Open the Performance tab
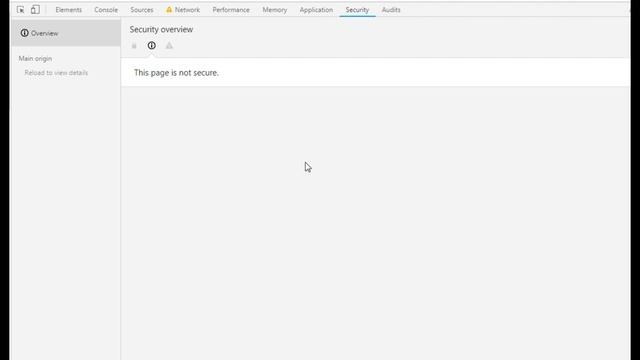 [231, 10]
